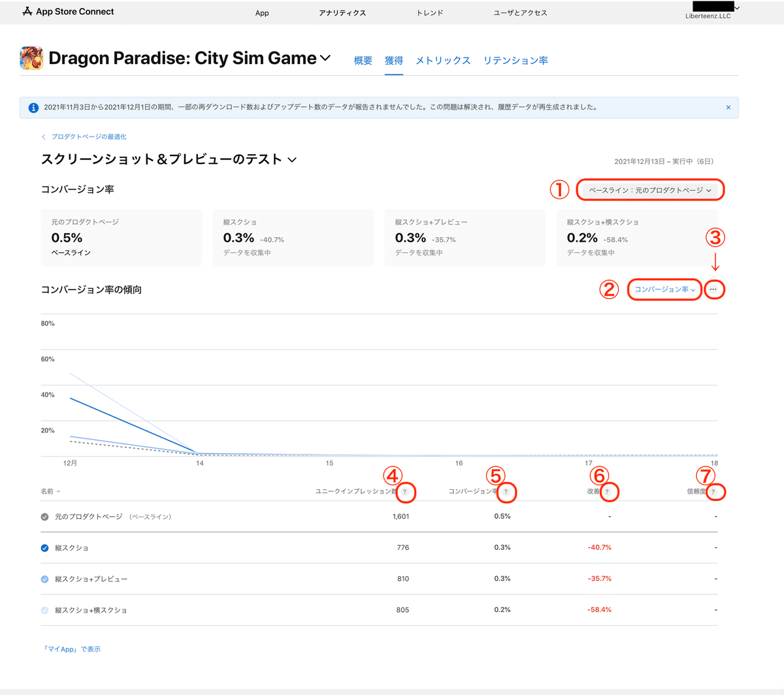Select the 縦スクショ+プレビュー conversion card
784x695 pixels.
pos(465,238)
